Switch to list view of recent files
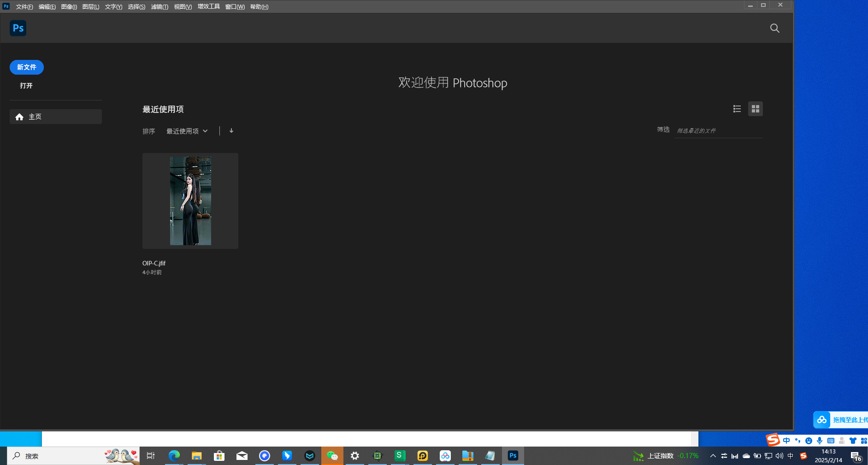 tap(737, 109)
